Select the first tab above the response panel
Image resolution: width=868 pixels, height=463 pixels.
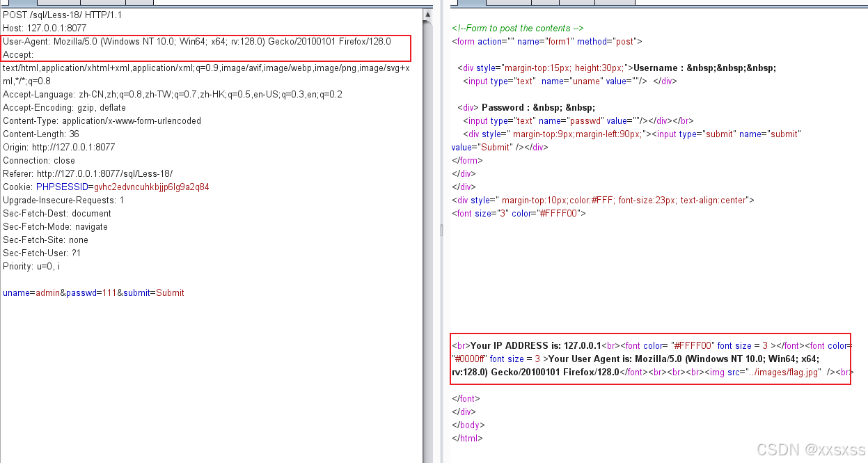pos(471,3)
